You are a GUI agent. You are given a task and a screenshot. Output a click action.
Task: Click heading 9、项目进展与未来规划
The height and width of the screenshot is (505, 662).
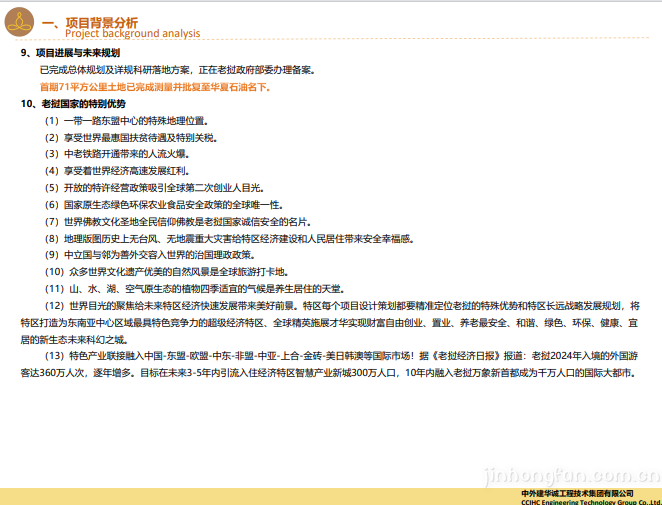tap(70, 53)
